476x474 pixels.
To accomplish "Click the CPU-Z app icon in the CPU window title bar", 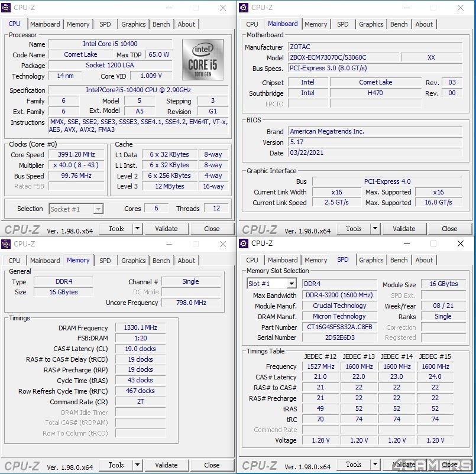I will pyautogui.click(x=6, y=8).
